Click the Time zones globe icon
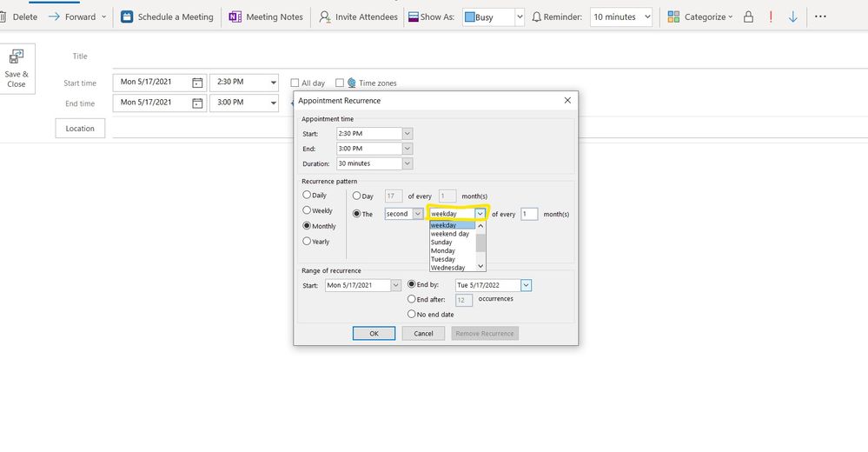The height and width of the screenshot is (452, 868). click(352, 83)
